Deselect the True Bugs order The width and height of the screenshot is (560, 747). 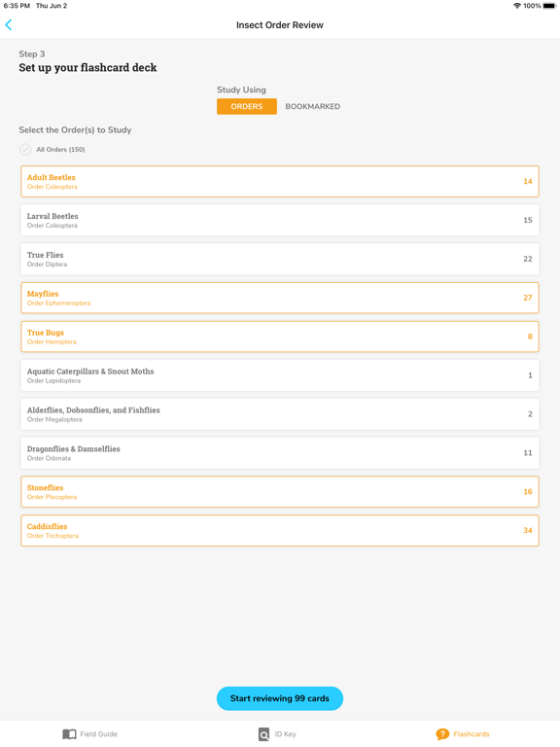tap(280, 337)
